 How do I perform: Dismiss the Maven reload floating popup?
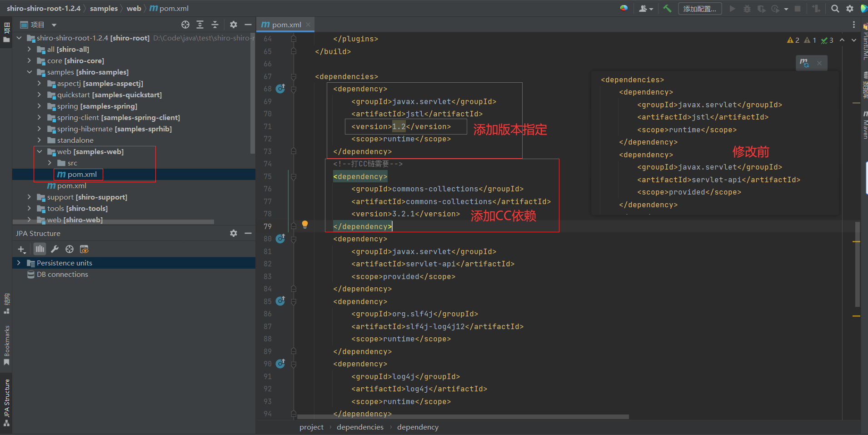pos(819,63)
